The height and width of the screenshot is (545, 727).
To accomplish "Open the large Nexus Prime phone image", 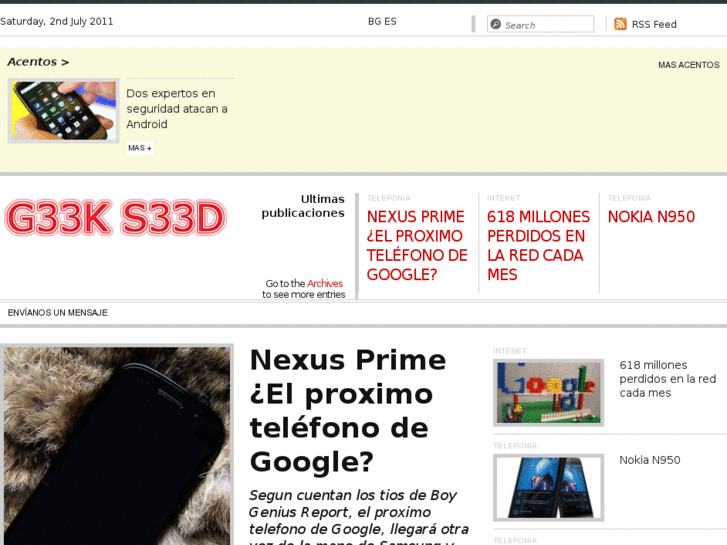I will (x=117, y=445).
